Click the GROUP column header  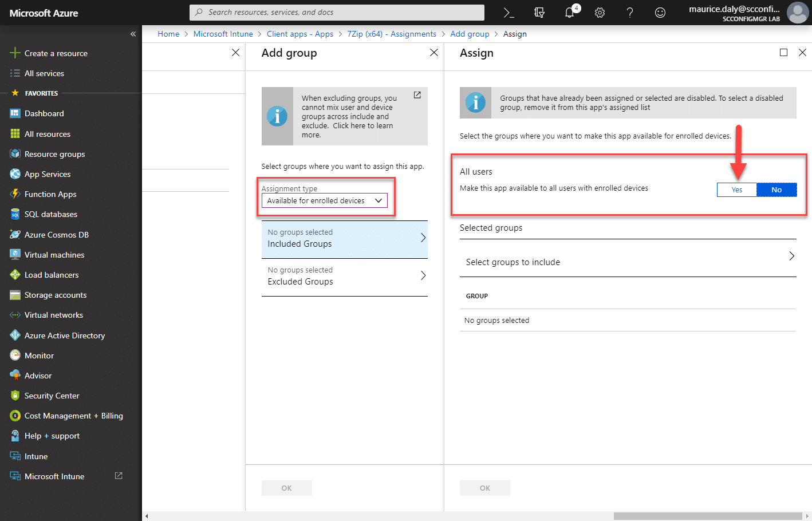[477, 296]
